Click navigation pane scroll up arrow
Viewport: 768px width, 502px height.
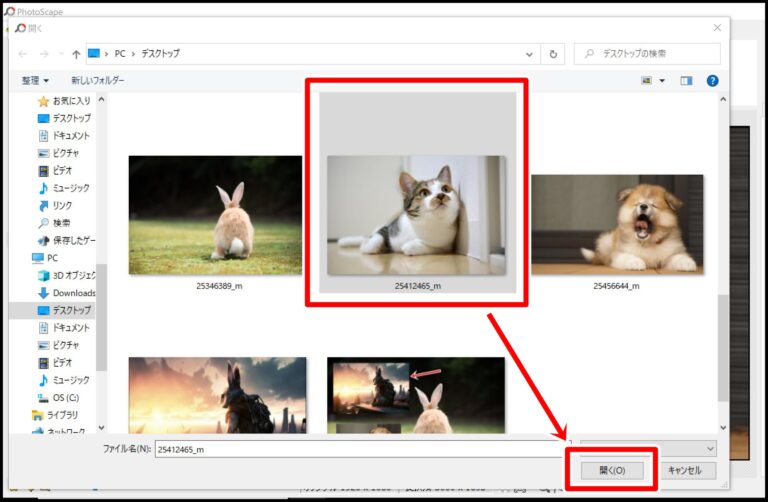click(x=101, y=99)
